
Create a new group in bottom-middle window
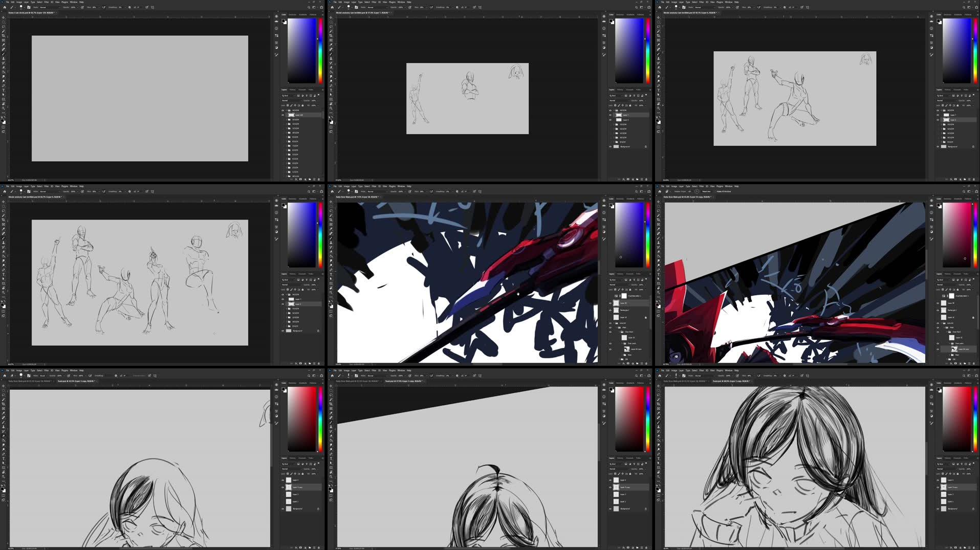pyautogui.click(x=637, y=547)
